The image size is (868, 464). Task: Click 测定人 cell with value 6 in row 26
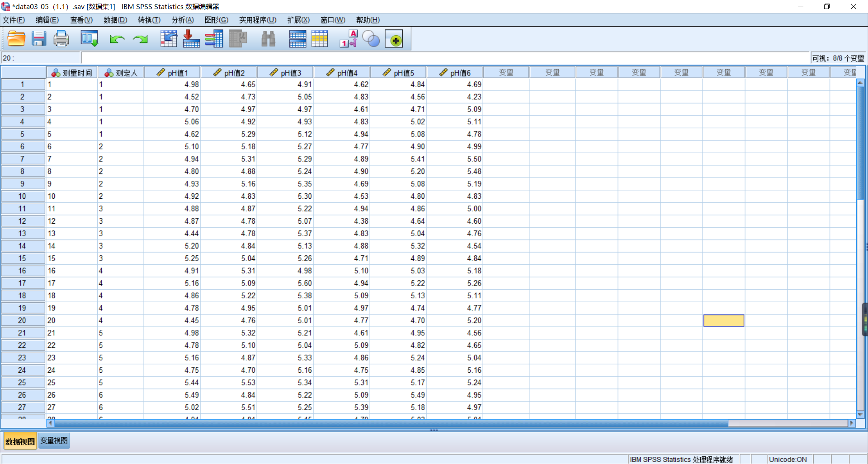tap(121, 395)
